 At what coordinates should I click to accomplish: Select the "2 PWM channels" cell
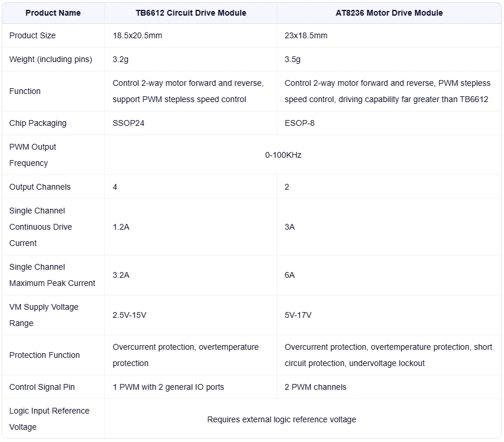[x=316, y=387]
